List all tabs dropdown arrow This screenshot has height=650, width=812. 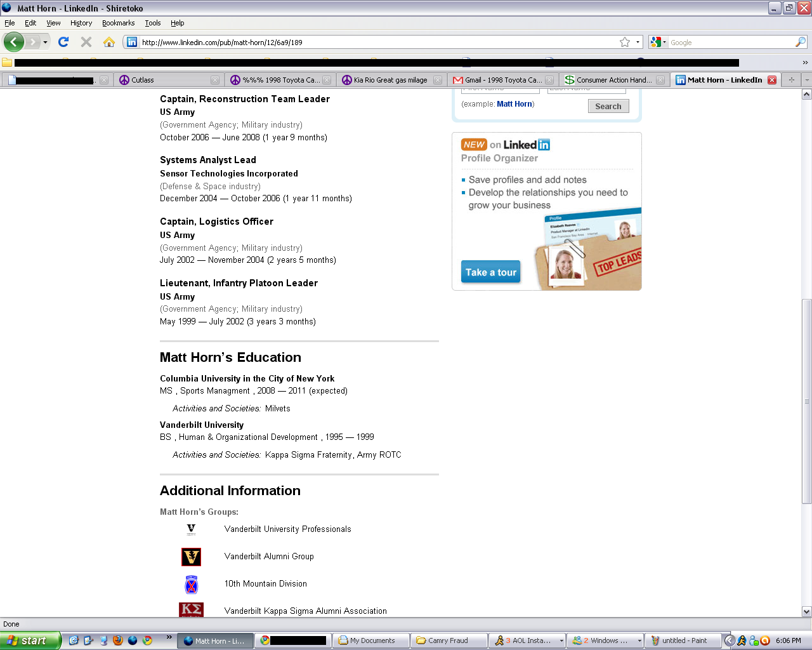point(806,80)
